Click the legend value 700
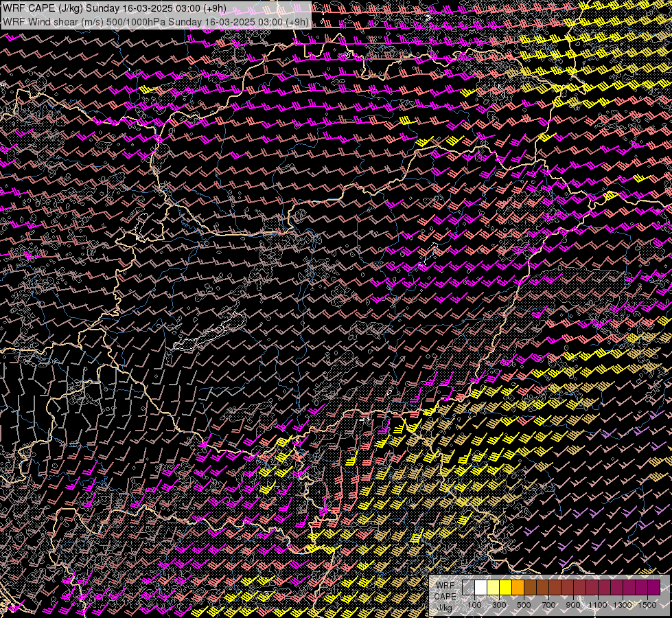 coord(548,605)
